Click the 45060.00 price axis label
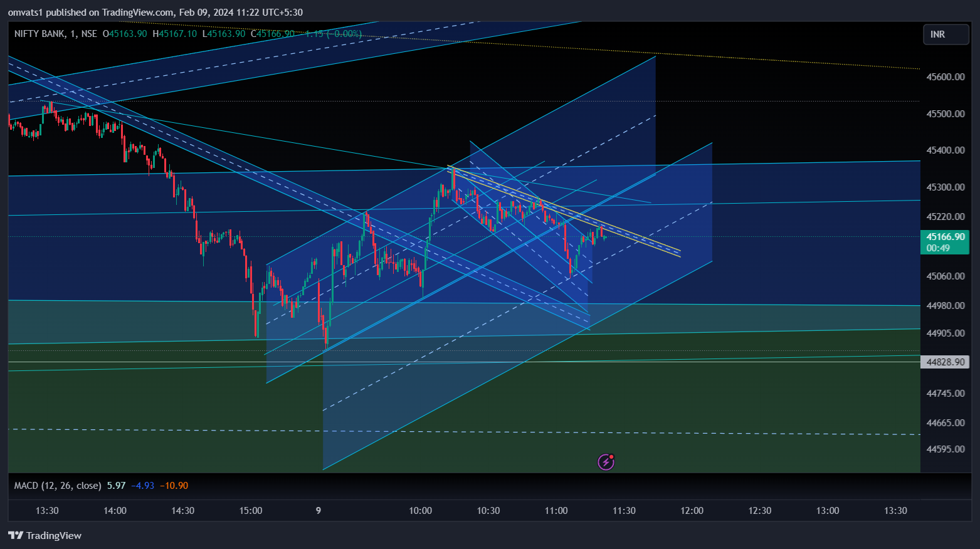Viewport: 980px width, 549px height. point(945,276)
